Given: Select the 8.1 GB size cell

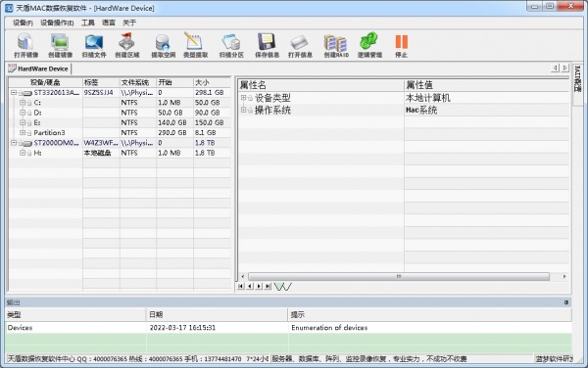Looking at the screenshot, I should click(x=205, y=132).
